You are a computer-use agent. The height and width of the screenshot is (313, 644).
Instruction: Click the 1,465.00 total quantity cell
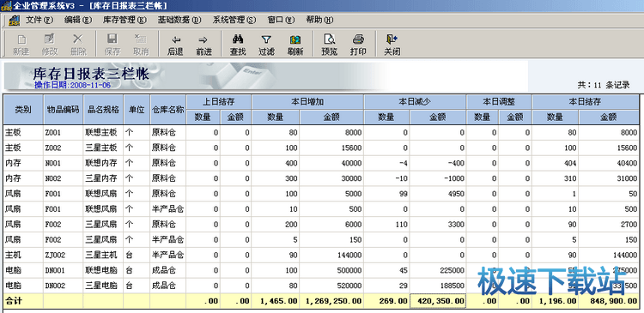pyautogui.click(x=276, y=301)
